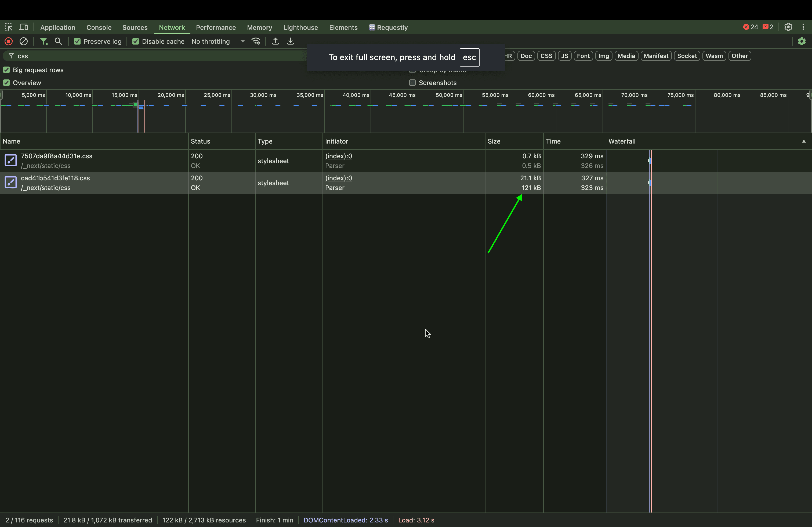This screenshot has height=527, width=812.
Task: Enable the Screenshots option
Action: tap(412, 83)
